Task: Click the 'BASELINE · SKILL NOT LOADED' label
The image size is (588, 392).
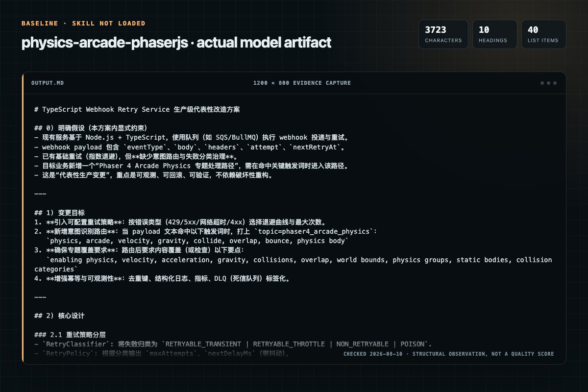Action: pos(83,23)
